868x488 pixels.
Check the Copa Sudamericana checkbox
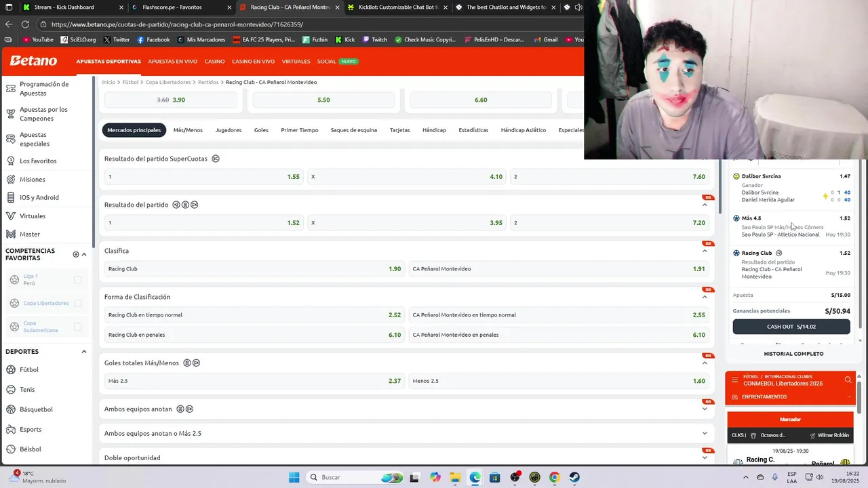[77, 327]
